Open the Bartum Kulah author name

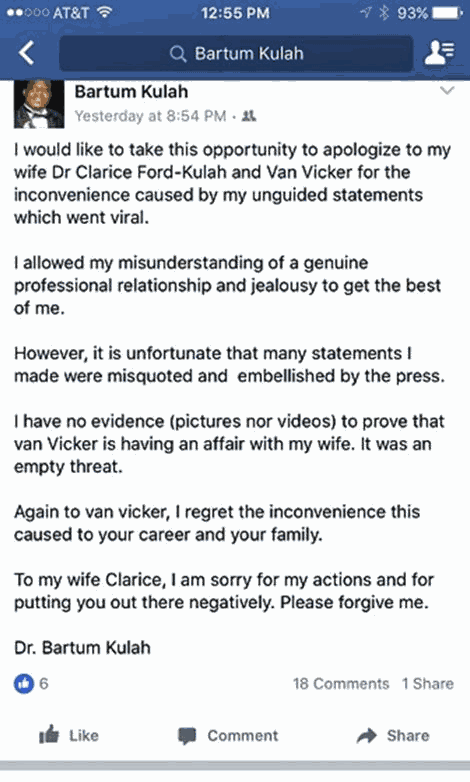[131, 92]
